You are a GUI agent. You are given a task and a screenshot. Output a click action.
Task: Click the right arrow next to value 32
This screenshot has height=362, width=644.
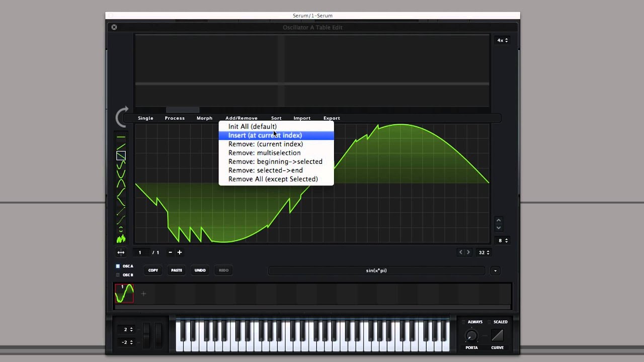[468, 252]
